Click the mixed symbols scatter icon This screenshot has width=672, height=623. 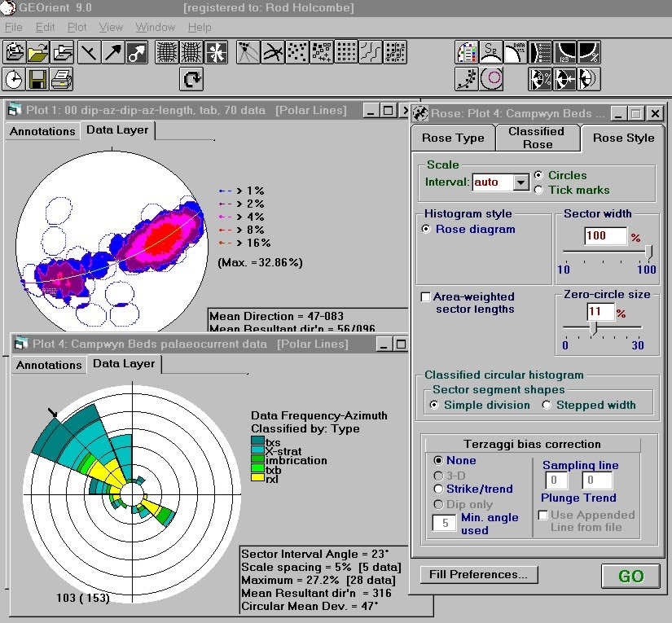(x=322, y=52)
